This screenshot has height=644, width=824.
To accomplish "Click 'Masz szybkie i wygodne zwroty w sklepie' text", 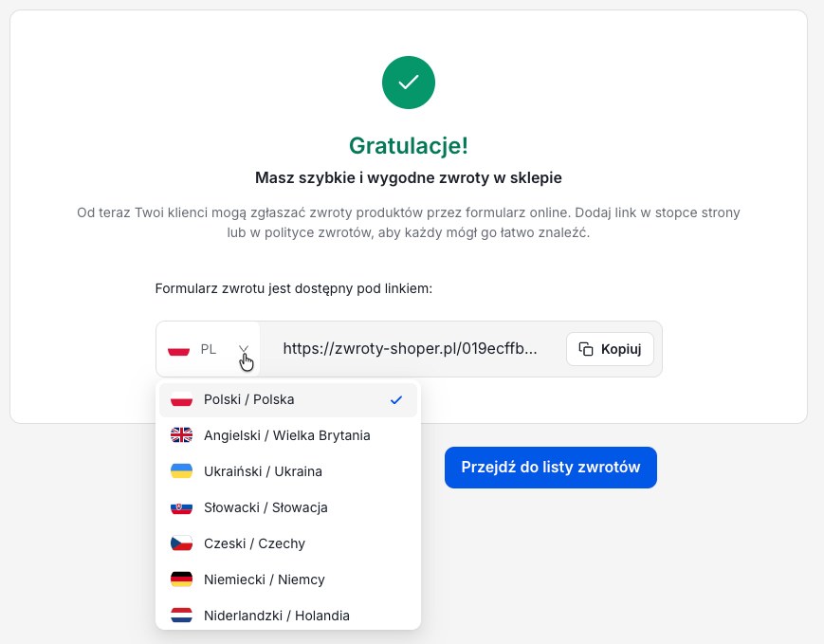I will tap(409, 177).
